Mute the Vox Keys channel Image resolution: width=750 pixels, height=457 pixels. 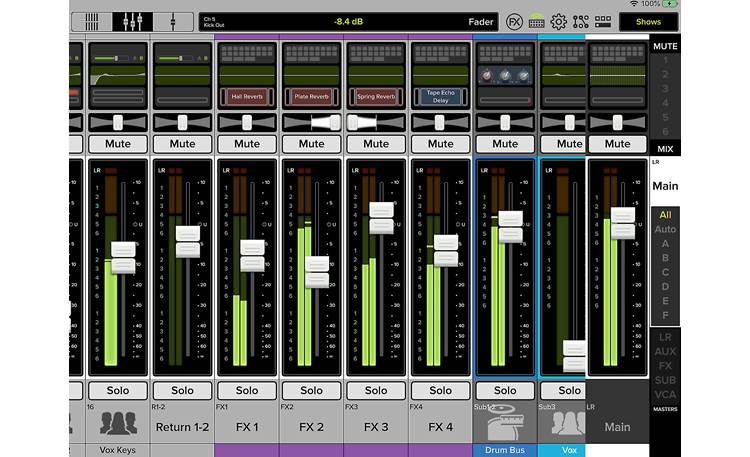coord(118,144)
